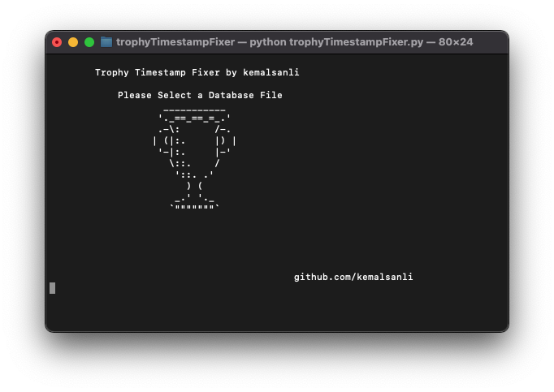Viewport: 554px width, 392px height.
Task: Click the right handle of the ASCII trophy
Action: tap(226, 141)
